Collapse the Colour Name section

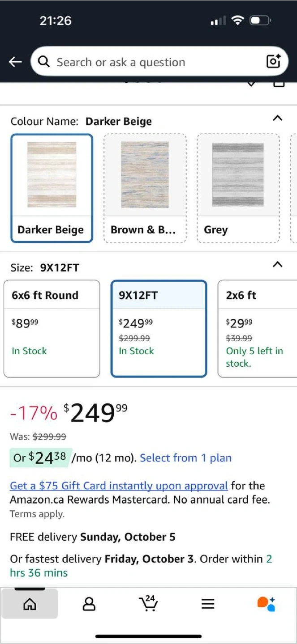coord(278,118)
